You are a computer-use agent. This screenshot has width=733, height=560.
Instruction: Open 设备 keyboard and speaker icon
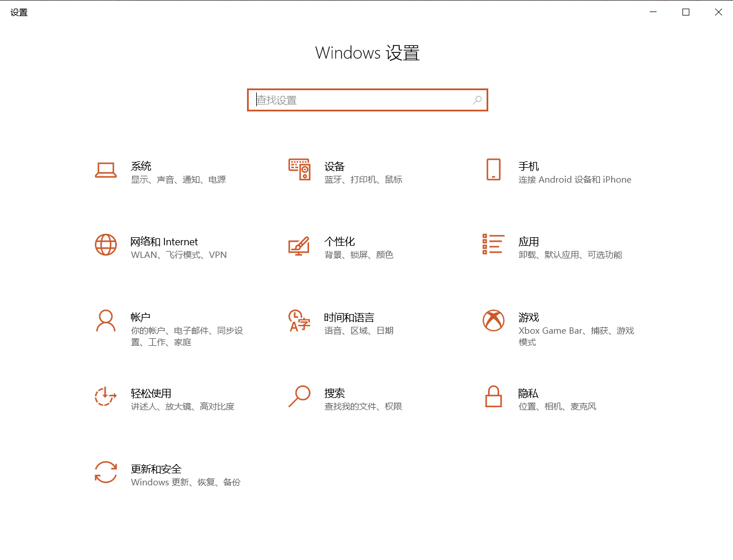299,169
